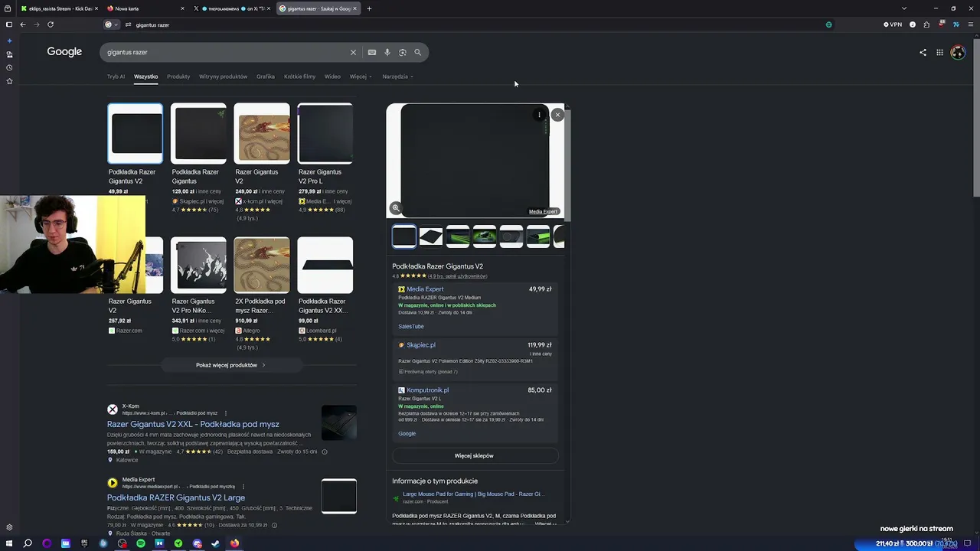The height and width of the screenshot is (551, 980).
Task: Open more options for X-Kom result
Action: tap(225, 413)
